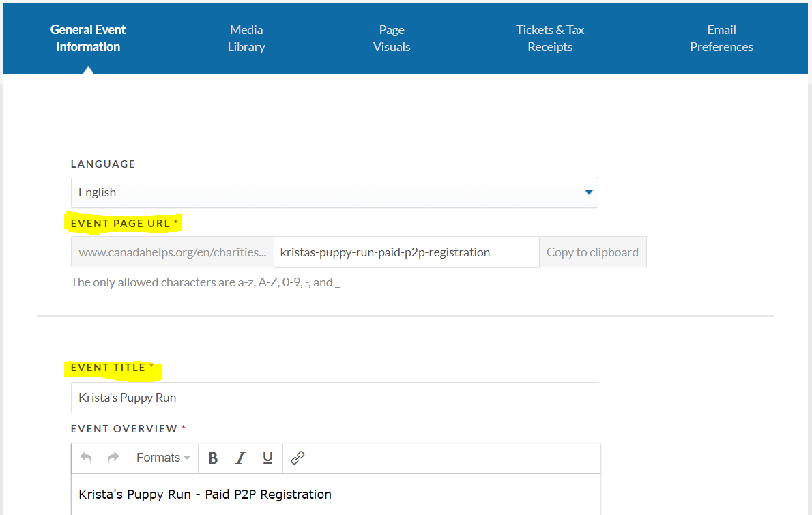The width and height of the screenshot is (812, 515).
Task: Select the General Event Information tab
Action: click(x=88, y=38)
